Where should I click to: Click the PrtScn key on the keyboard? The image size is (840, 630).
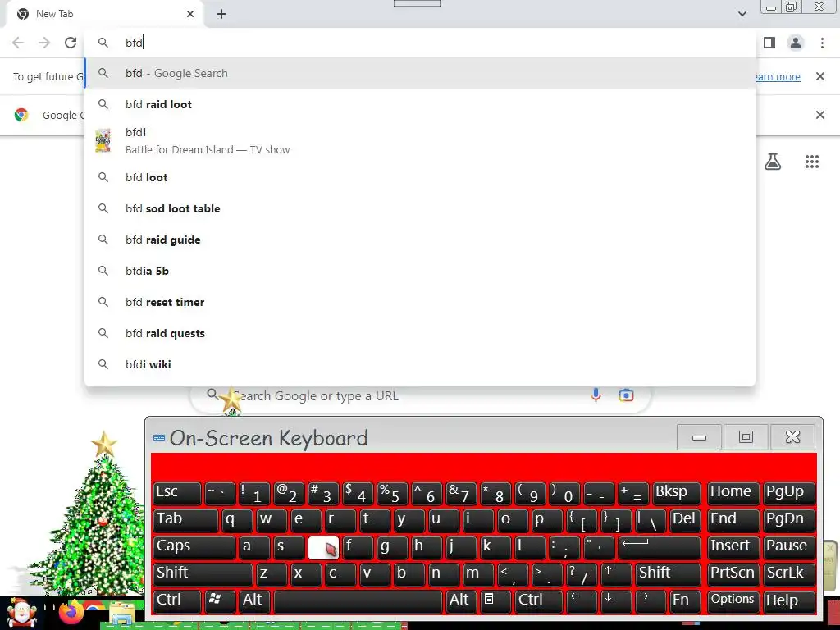tap(733, 573)
